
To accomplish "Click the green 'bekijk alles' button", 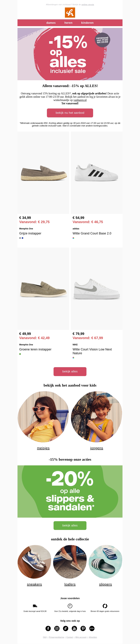I will coord(70,525).
